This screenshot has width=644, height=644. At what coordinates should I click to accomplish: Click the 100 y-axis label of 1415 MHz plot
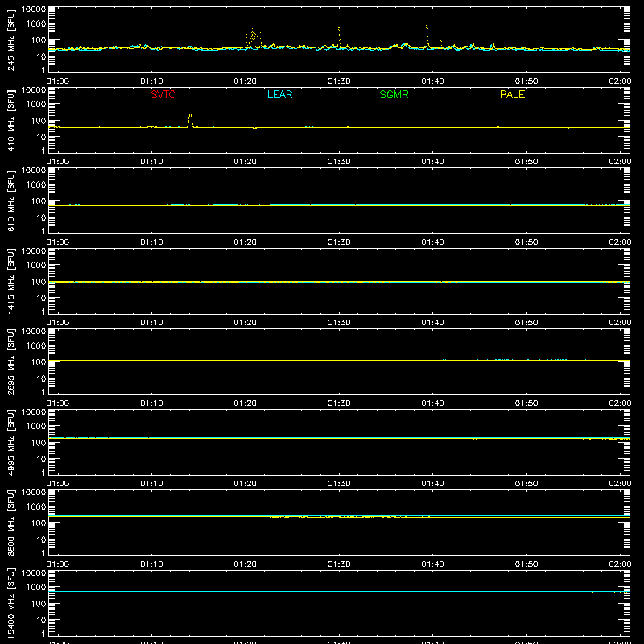(x=39, y=282)
